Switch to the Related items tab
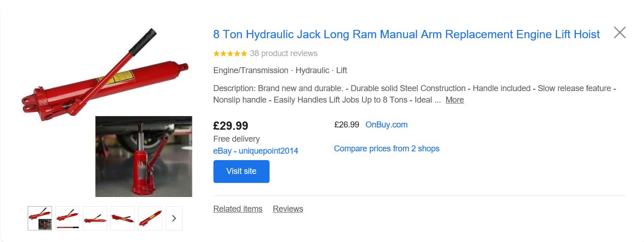The width and height of the screenshot is (644, 242). pos(238,209)
